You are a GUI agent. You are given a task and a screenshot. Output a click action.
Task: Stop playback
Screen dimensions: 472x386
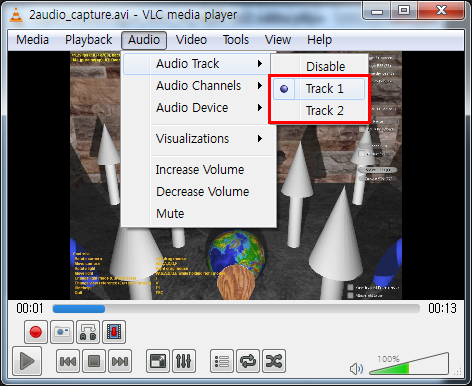(94, 361)
